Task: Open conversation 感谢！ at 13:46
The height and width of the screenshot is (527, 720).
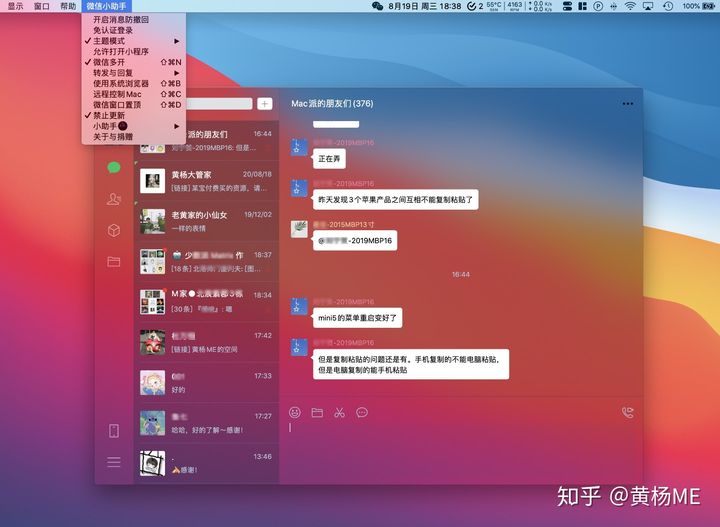Action: 206,463
